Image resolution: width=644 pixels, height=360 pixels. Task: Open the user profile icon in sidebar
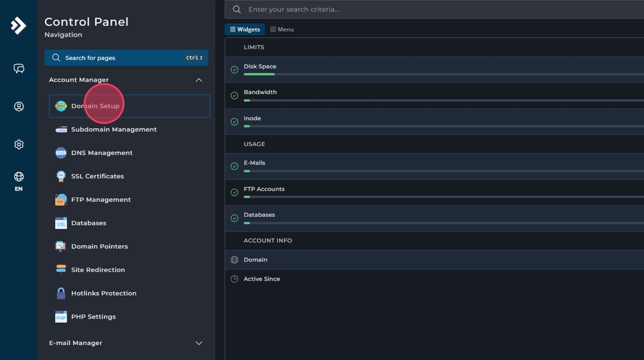click(19, 106)
